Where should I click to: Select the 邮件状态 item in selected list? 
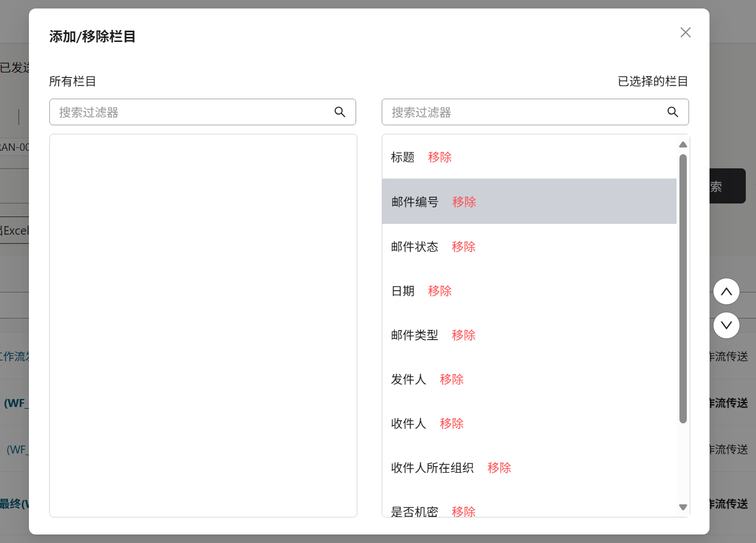pos(415,247)
